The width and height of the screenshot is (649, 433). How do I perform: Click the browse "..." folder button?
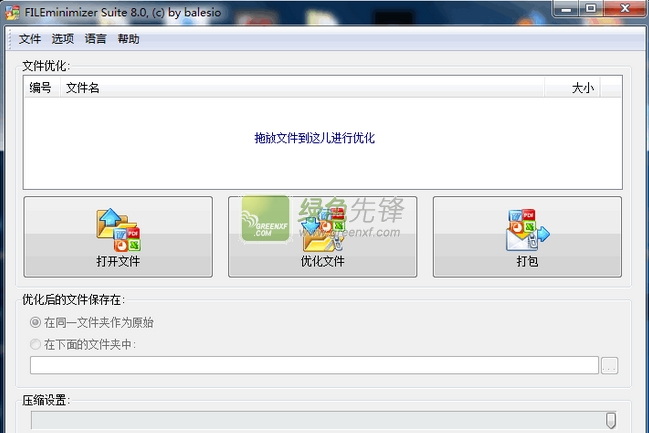(x=609, y=366)
